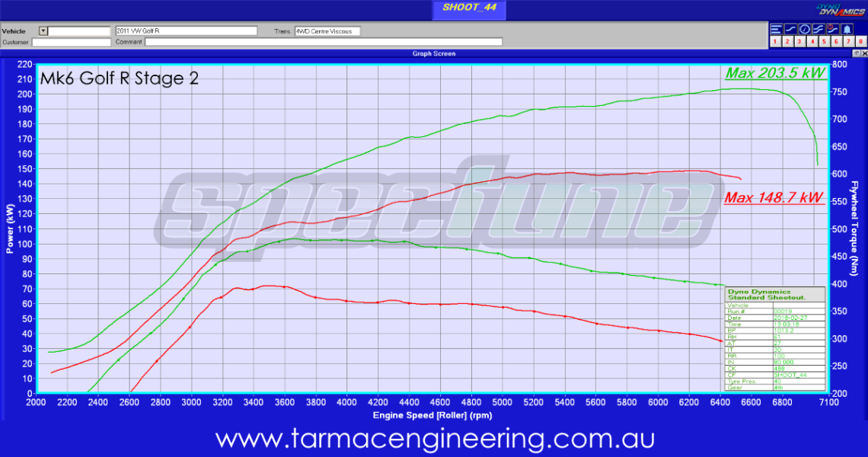868x457 pixels.
Task: Select the timed run curve icon
Action: [832, 28]
